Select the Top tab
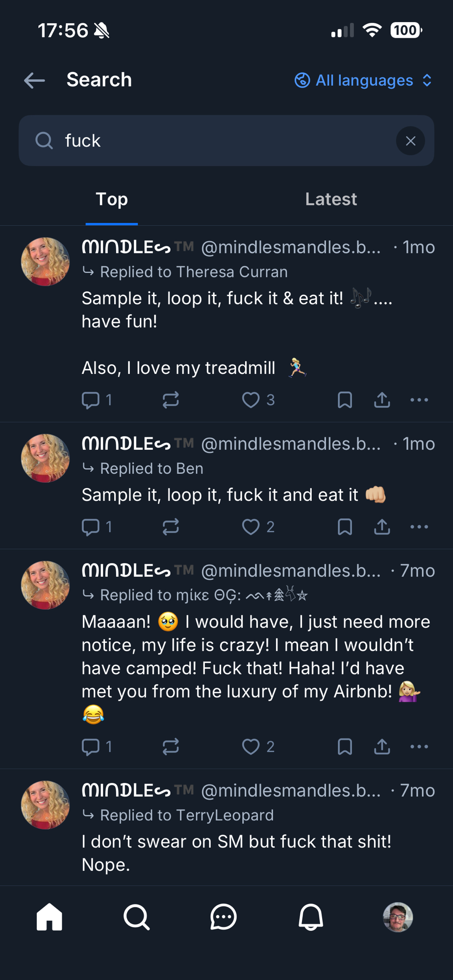Screen dimensions: 453x980 point(112,199)
